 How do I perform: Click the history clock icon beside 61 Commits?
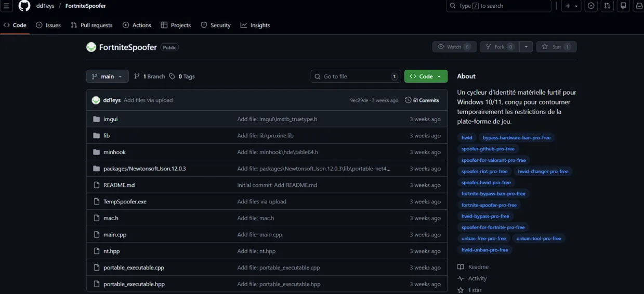coord(408,100)
